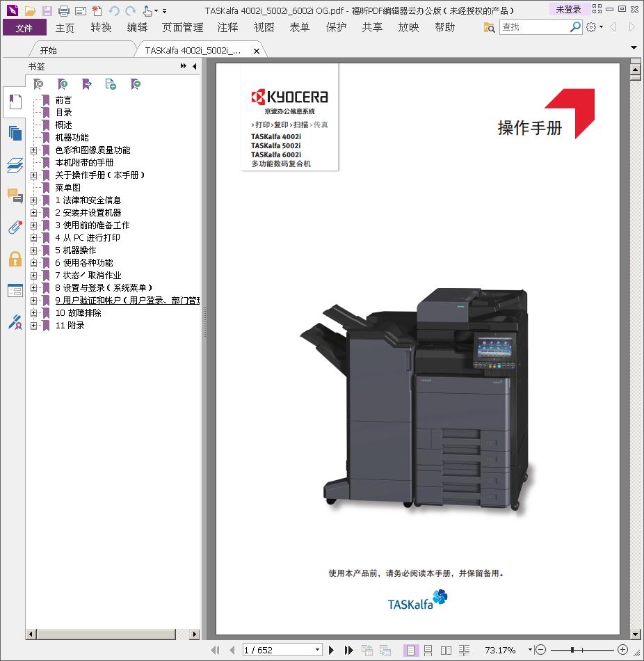The image size is (644, 661).
Task: Zoom out with the minus button
Action: [540, 650]
